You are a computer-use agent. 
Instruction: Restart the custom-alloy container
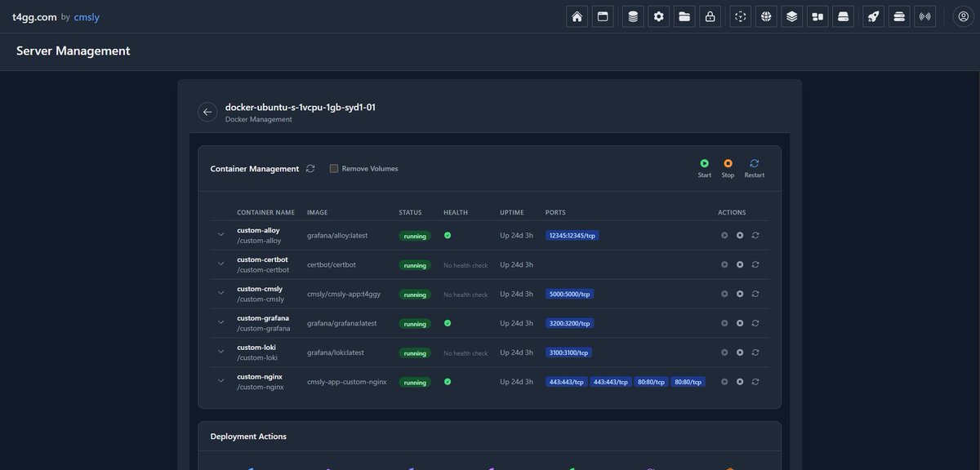point(755,235)
